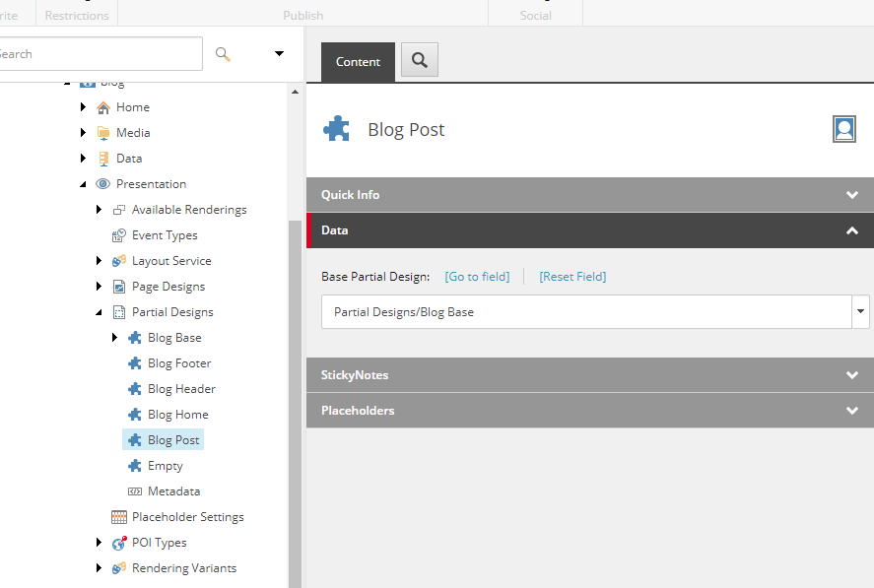Click the Metadata code icon
874x588 pixels.
point(135,491)
